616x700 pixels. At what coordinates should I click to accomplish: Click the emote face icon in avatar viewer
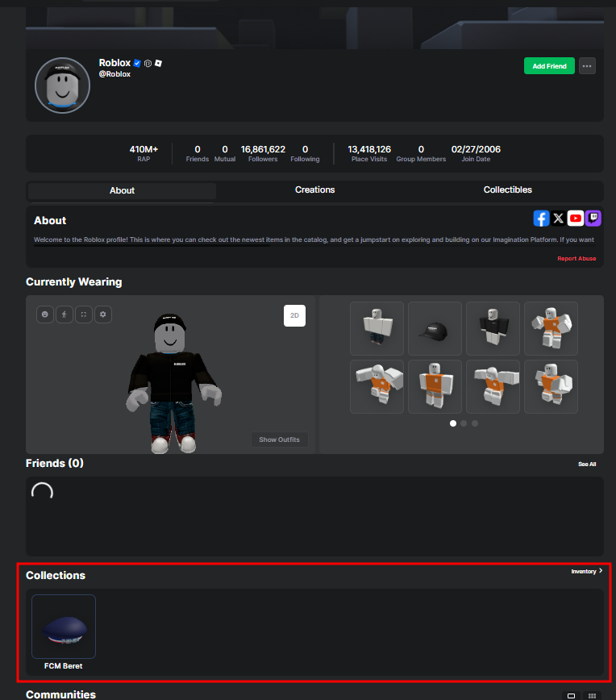45,315
